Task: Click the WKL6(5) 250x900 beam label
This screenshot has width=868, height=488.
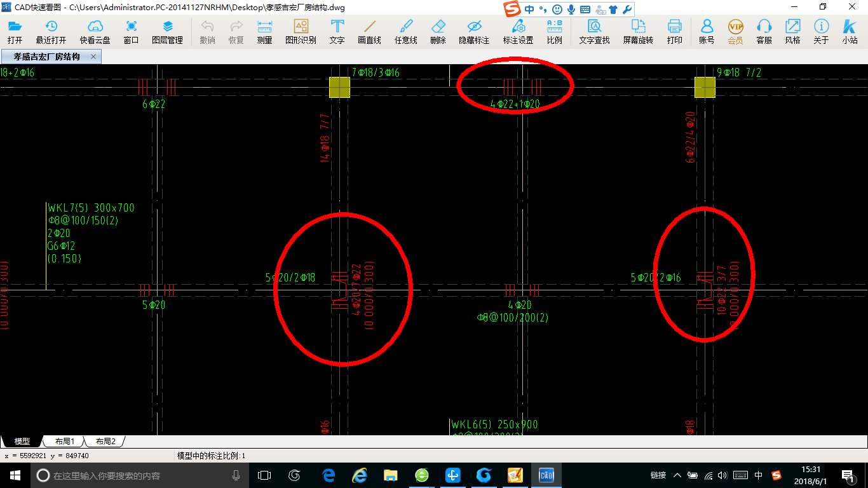Action: 495,424
